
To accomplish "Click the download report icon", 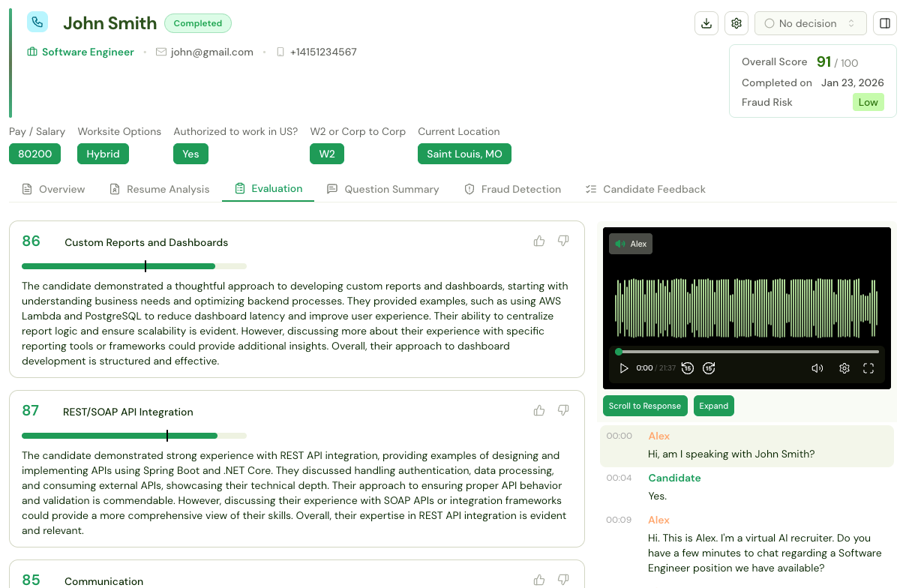I will 706,23.
